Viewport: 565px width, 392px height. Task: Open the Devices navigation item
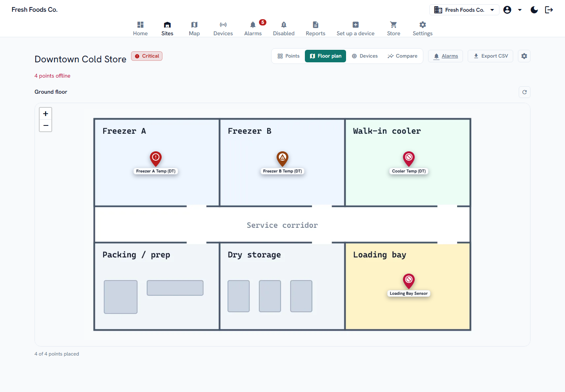pyautogui.click(x=223, y=29)
